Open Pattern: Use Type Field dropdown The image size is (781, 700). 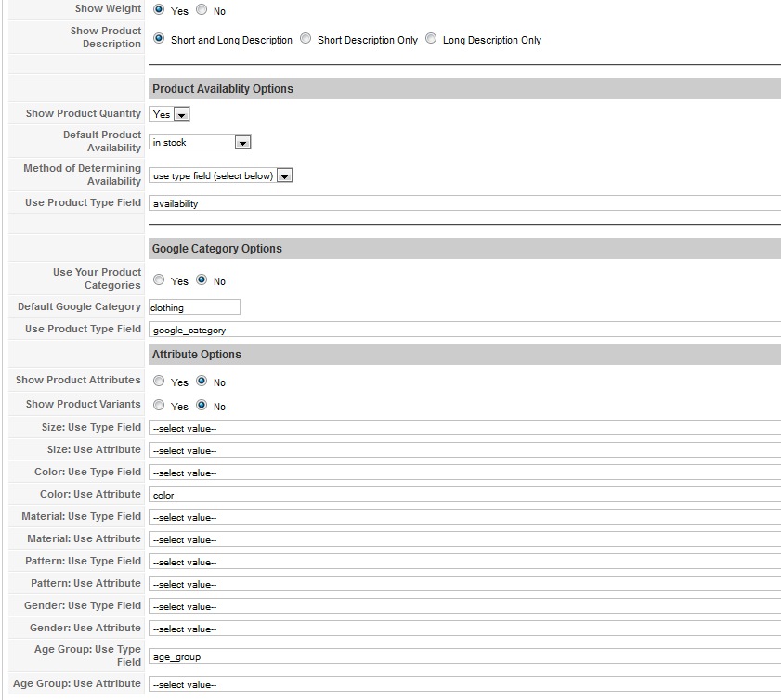[464, 562]
